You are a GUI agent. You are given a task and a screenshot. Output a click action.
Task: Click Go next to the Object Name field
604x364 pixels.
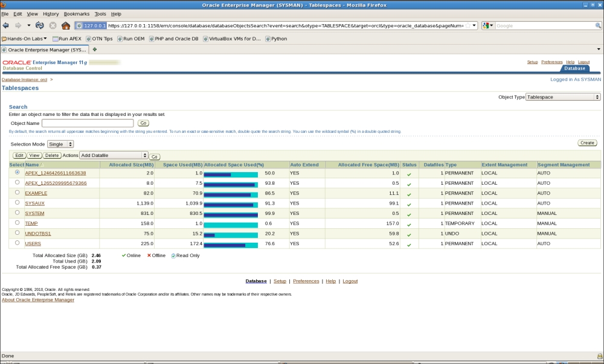[x=143, y=123]
